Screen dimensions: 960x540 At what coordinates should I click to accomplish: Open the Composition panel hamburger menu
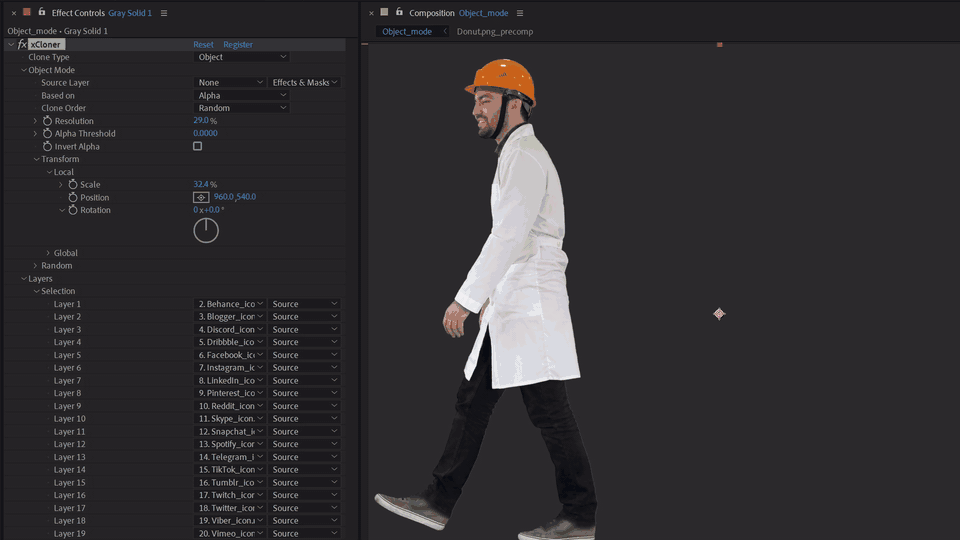pos(520,13)
